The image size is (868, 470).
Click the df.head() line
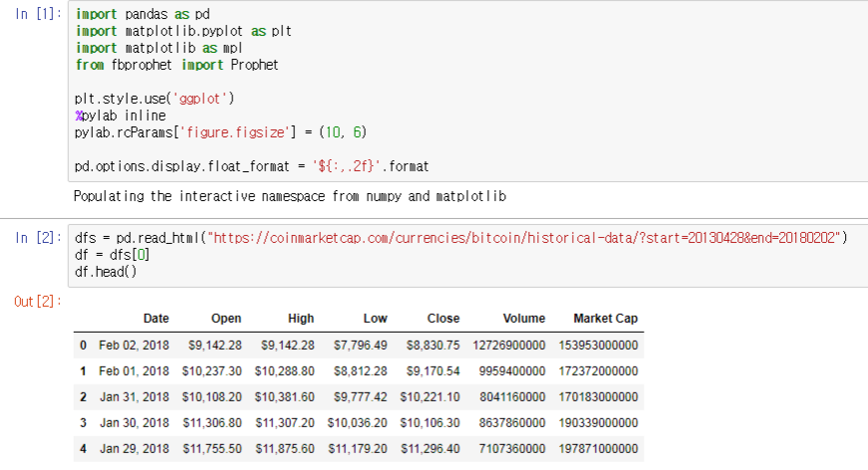pyautogui.click(x=105, y=270)
